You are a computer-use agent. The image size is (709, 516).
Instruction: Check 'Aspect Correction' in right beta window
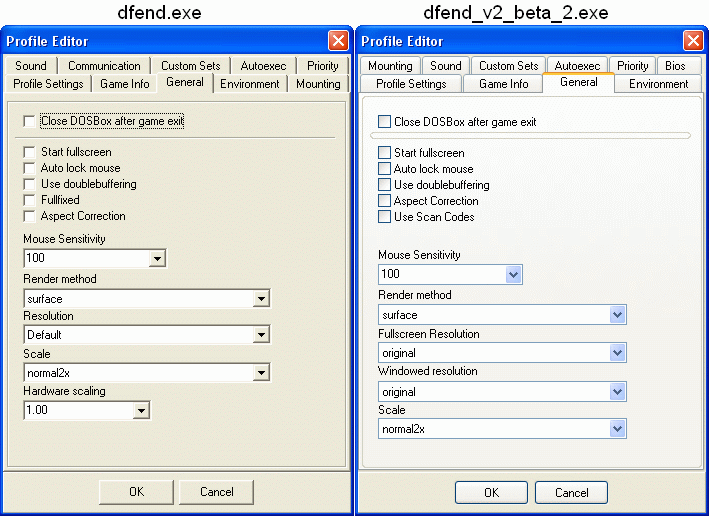384,201
